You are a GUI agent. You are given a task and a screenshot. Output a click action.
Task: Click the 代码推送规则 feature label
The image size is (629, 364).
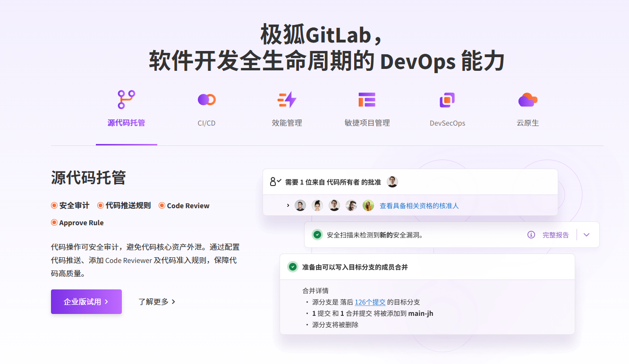[128, 206]
